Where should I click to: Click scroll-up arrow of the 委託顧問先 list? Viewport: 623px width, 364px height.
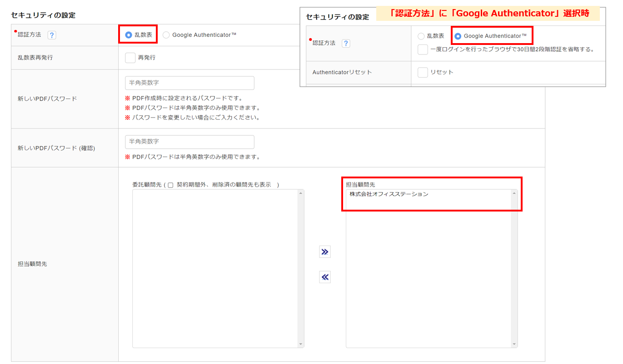[x=300, y=194]
